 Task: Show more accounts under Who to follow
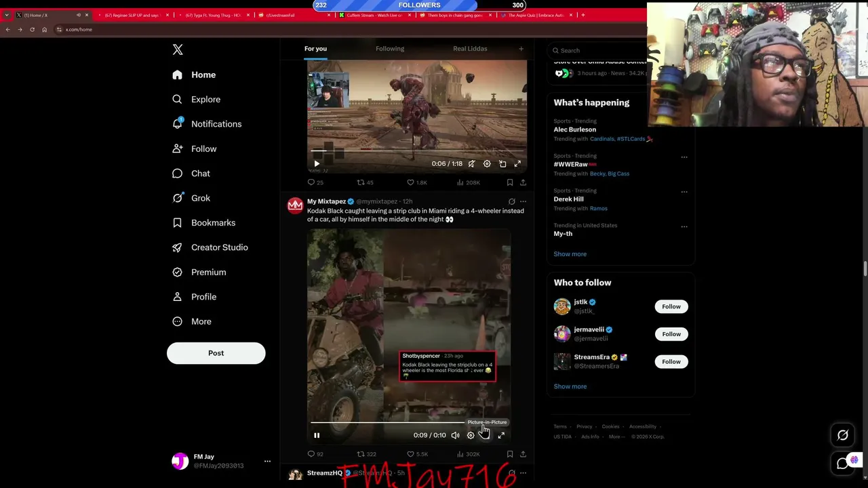tap(570, 386)
